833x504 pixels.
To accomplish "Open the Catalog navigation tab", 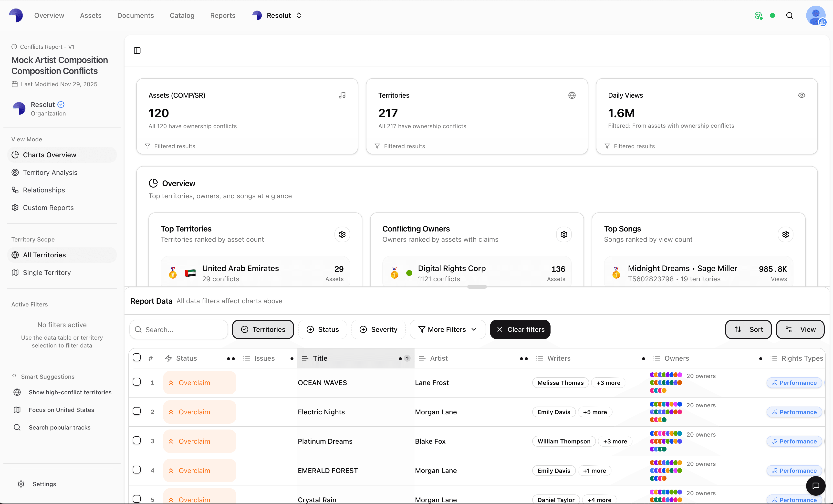I will pos(182,15).
